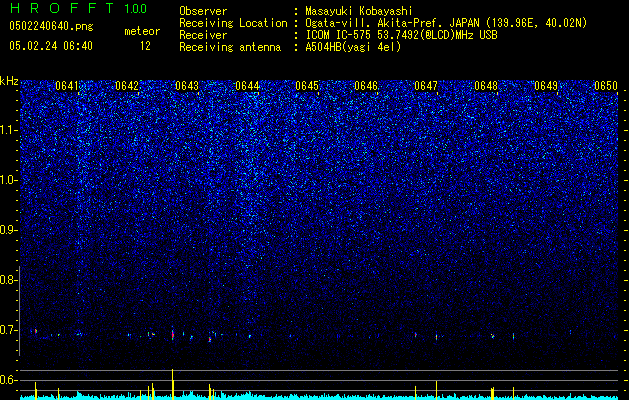Click antenna text A504HB(yagi 4el)
629x400 pixels.
pos(353,47)
